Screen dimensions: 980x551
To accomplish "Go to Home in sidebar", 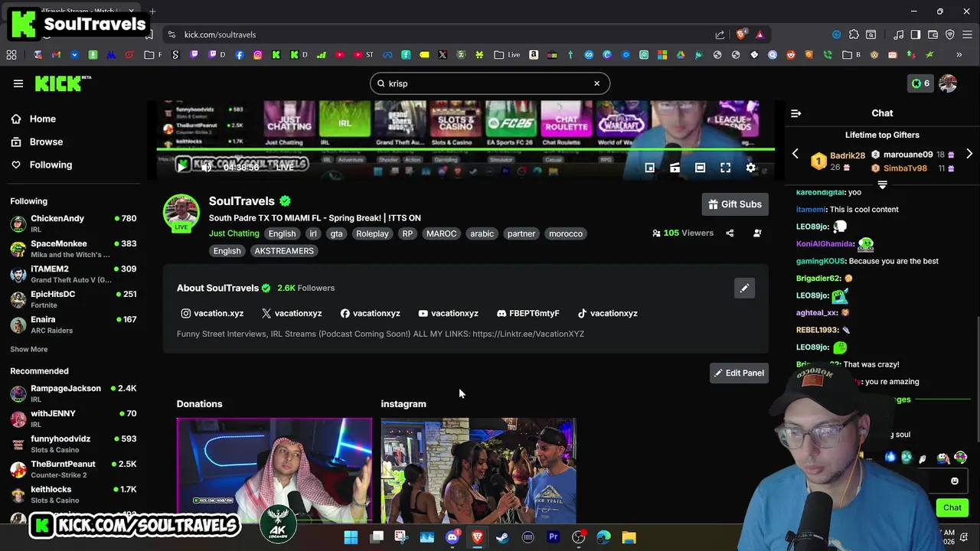I will pyautogui.click(x=43, y=119).
